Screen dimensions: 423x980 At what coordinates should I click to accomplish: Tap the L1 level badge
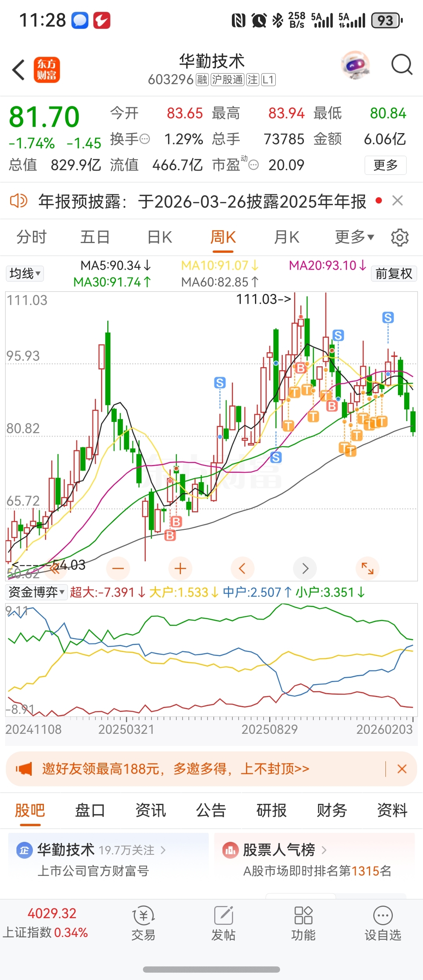point(268,80)
